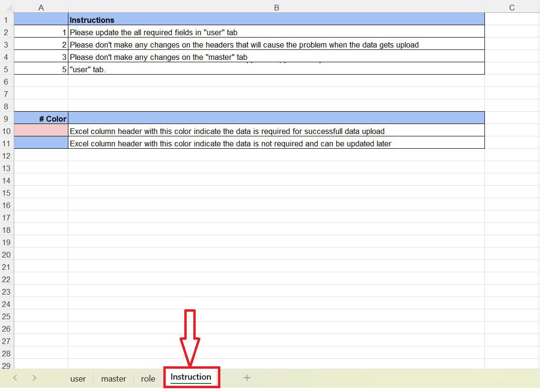Click the pink color sample cell
This screenshot has height=392, width=540.
41,131
